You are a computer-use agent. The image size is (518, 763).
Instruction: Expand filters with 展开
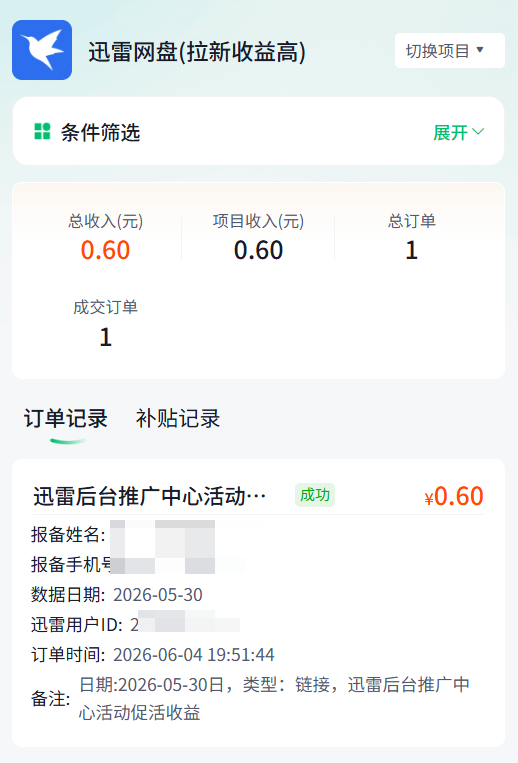458,132
